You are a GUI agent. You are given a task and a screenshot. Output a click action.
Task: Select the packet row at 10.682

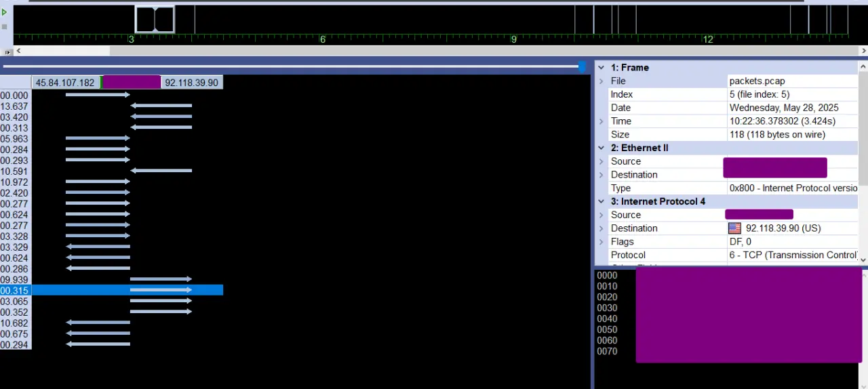111,323
